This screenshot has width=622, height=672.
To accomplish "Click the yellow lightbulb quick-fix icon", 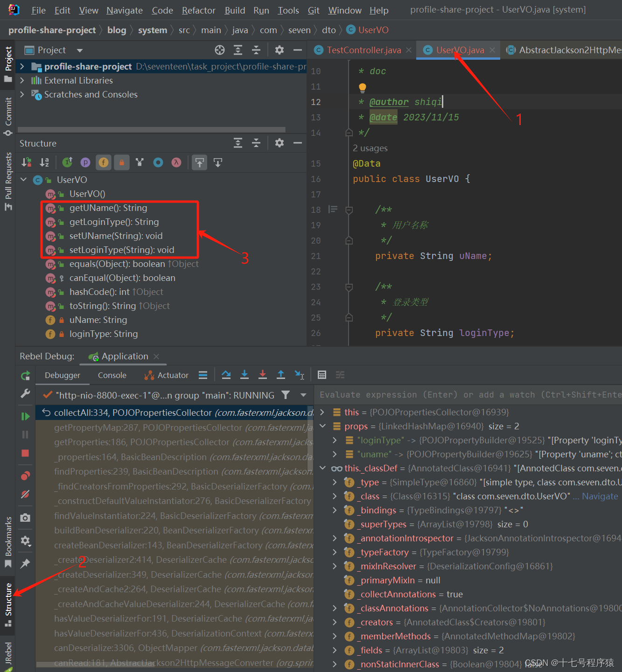I will (x=363, y=87).
